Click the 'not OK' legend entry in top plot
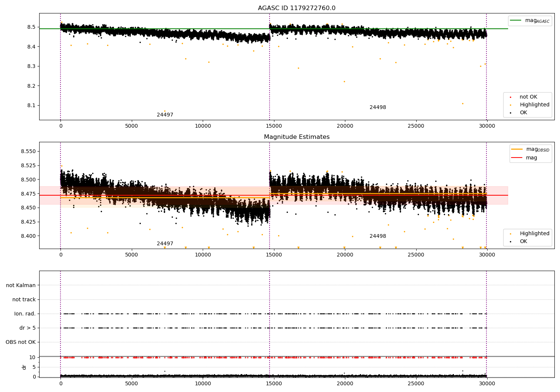This screenshot has height=392, width=560. (x=528, y=97)
